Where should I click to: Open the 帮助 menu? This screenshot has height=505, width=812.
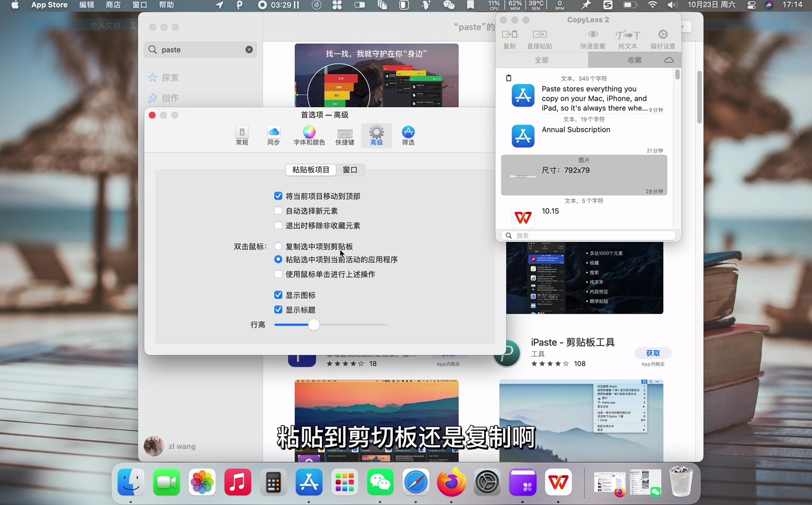click(167, 5)
